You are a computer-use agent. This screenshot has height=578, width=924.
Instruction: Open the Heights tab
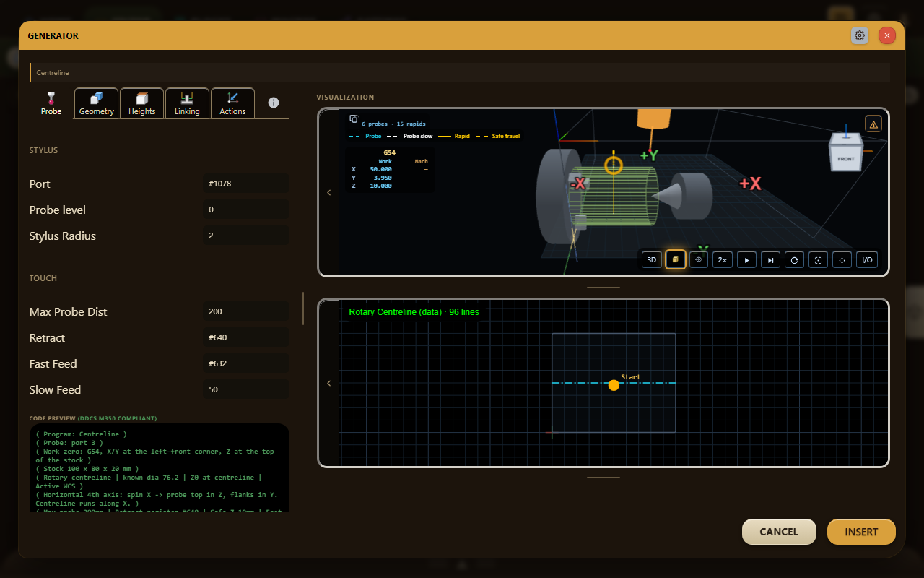click(142, 103)
